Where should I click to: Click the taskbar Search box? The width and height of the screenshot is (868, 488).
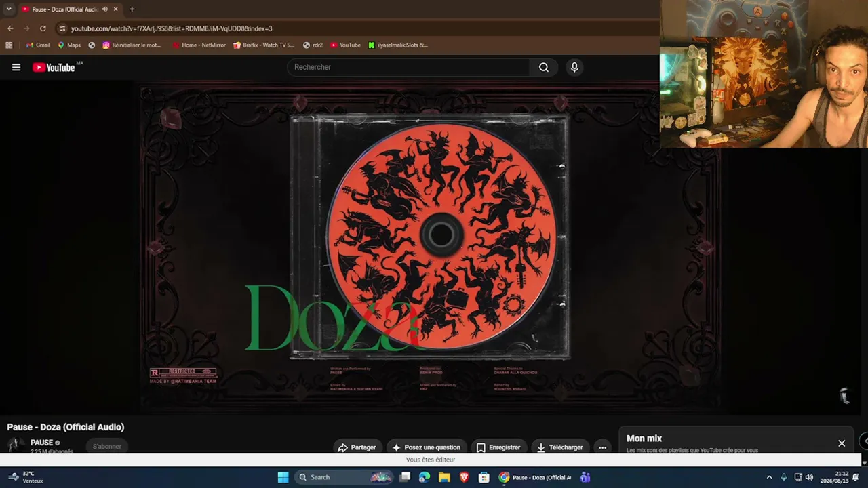pos(344,477)
